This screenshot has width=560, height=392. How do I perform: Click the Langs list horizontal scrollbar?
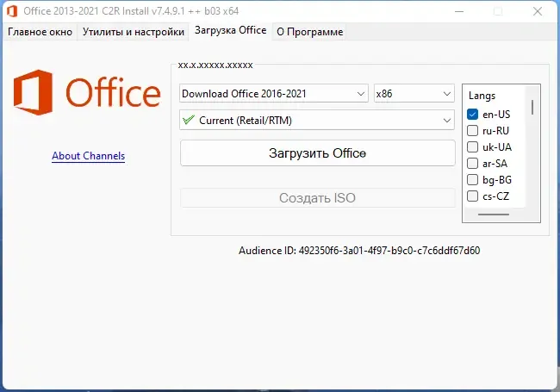pyautogui.click(x=494, y=215)
